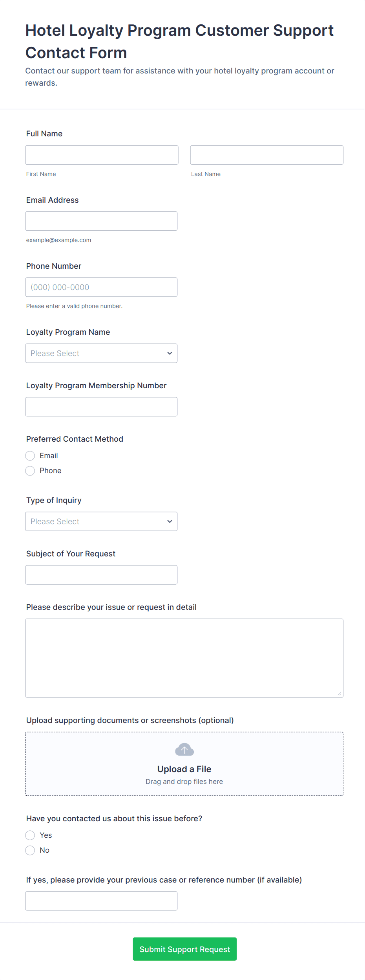The image size is (365, 980).
Task: Click the Type of Inquiry chevron arrow
Action: 170,521
